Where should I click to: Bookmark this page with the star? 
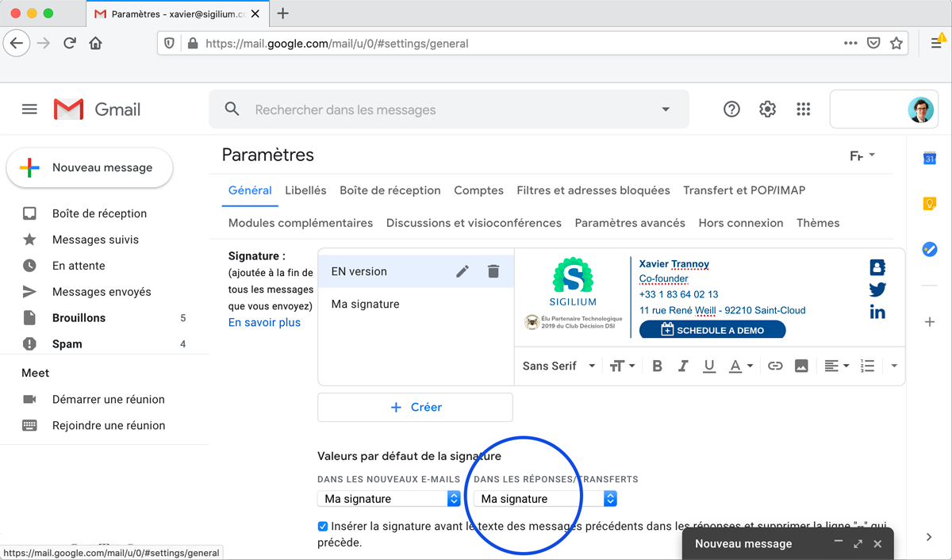(x=896, y=43)
